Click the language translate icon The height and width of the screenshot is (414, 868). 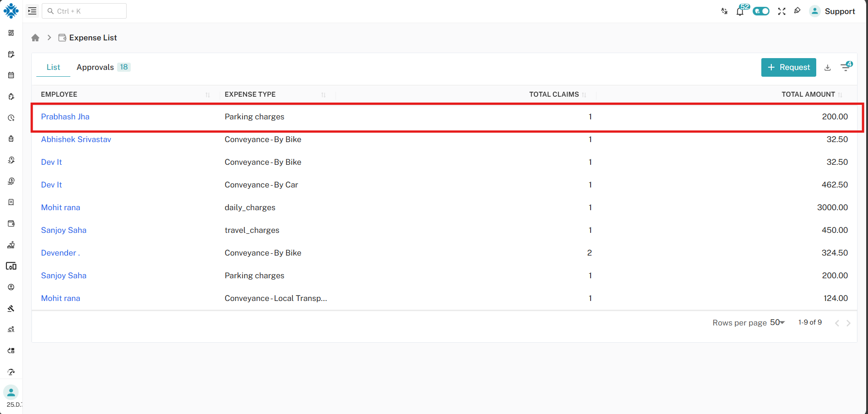[725, 11]
